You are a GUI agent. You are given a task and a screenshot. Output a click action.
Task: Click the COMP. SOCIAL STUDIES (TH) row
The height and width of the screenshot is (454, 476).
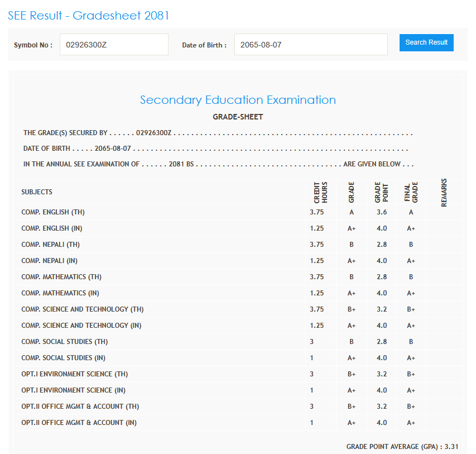[x=64, y=342]
